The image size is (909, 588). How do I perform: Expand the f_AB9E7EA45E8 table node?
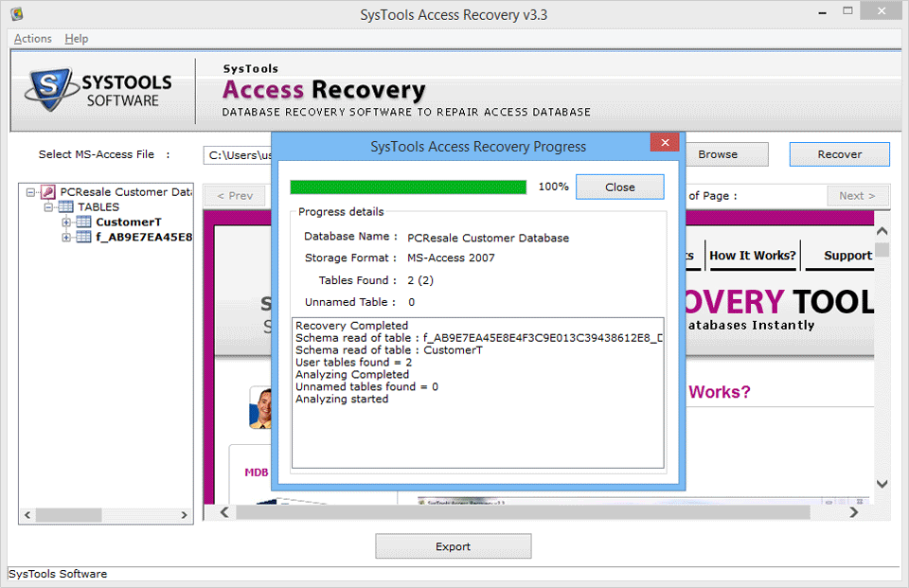[x=66, y=237]
